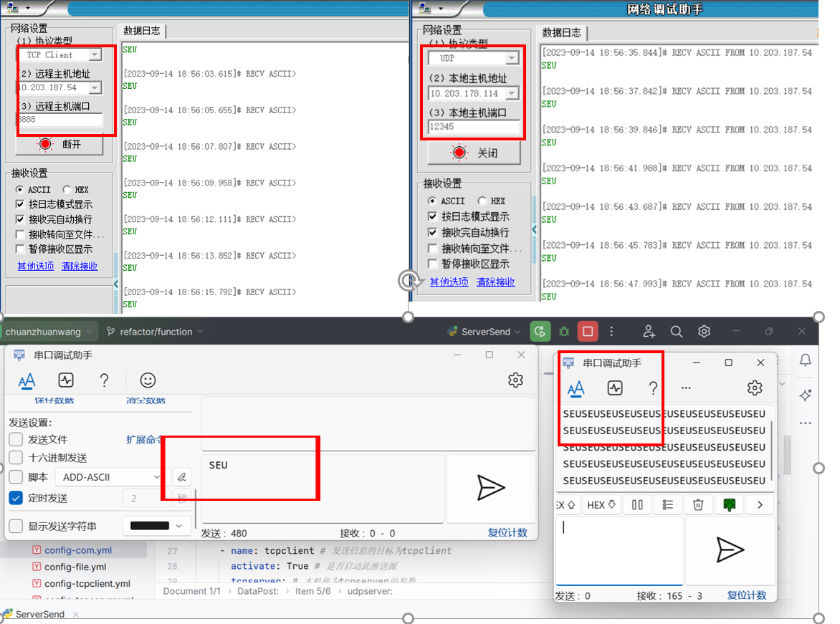
Task: Open the smiley face icon in serial assistant
Action: point(148,380)
